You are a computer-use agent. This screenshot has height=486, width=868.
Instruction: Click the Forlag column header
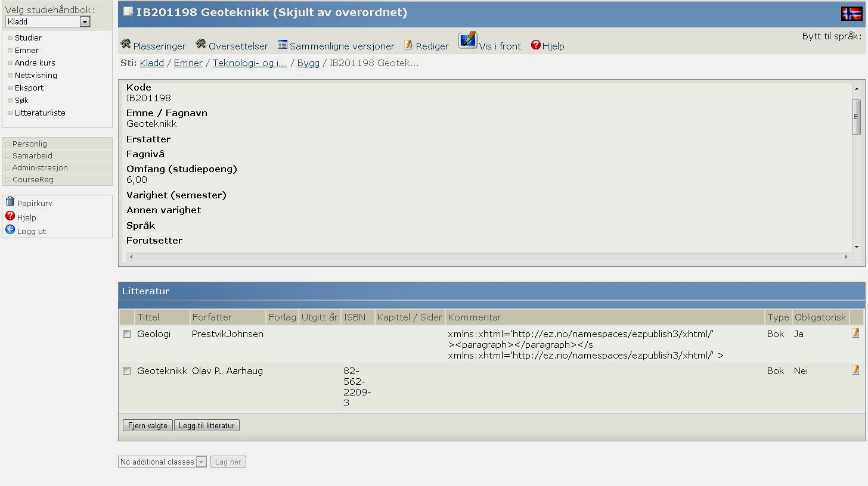pos(282,317)
